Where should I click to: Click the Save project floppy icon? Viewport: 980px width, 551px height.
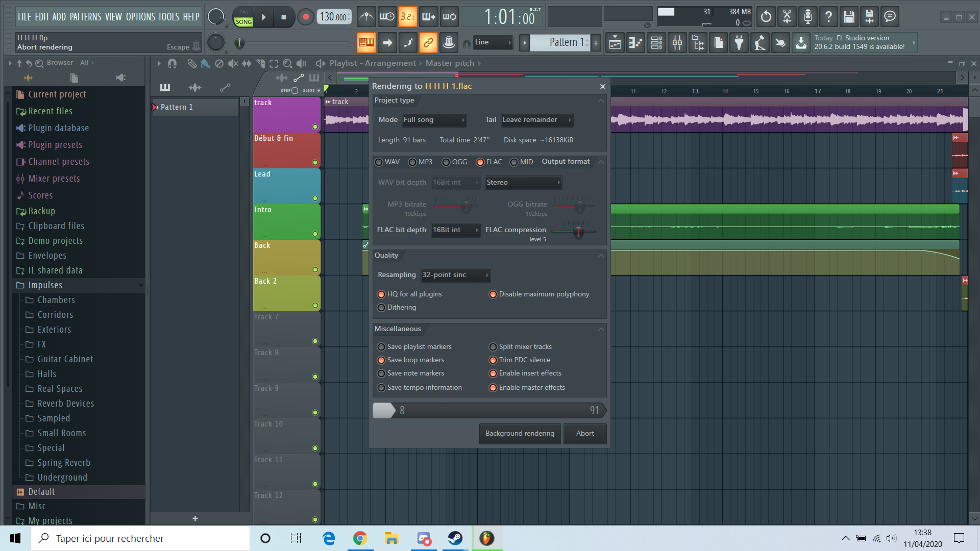[x=848, y=17]
